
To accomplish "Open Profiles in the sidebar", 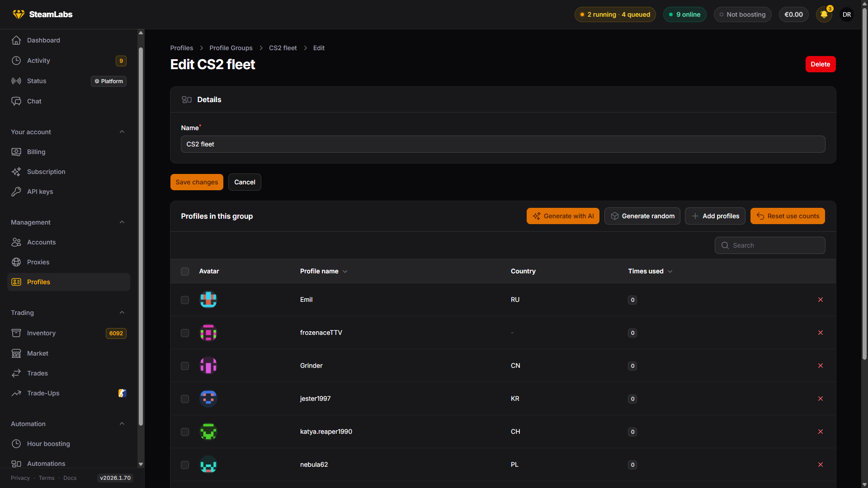I will 69,282.
